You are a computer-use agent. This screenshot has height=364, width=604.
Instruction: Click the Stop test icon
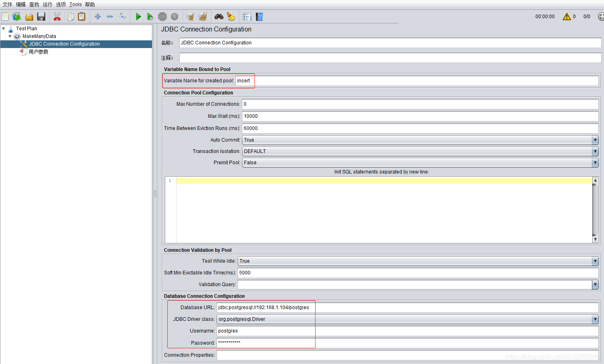pos(162,17)
